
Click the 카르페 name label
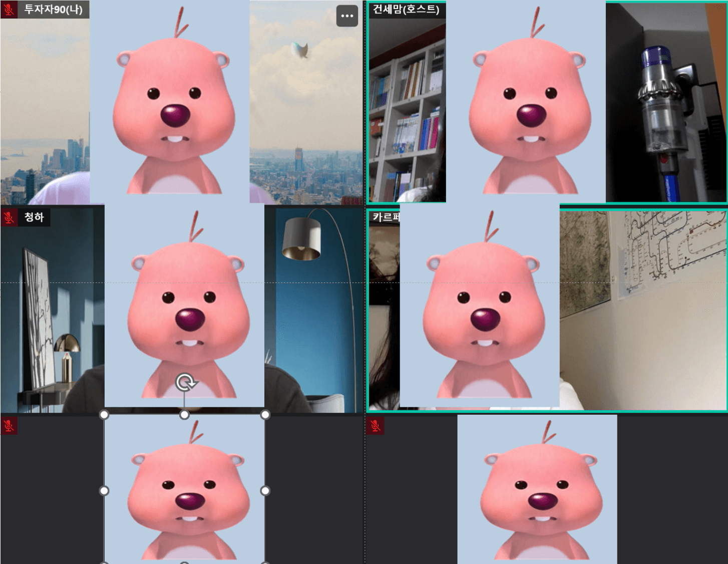(x=386, y=217)
